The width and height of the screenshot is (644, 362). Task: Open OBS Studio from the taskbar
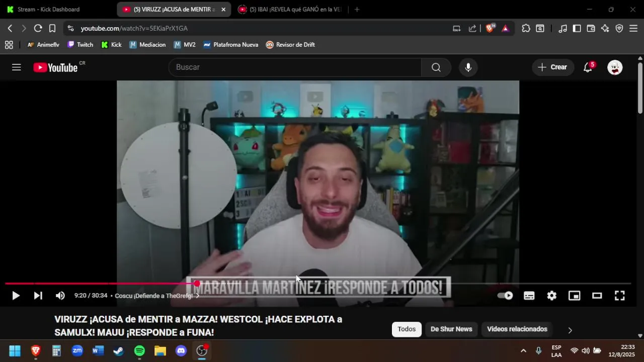(202, 351)
